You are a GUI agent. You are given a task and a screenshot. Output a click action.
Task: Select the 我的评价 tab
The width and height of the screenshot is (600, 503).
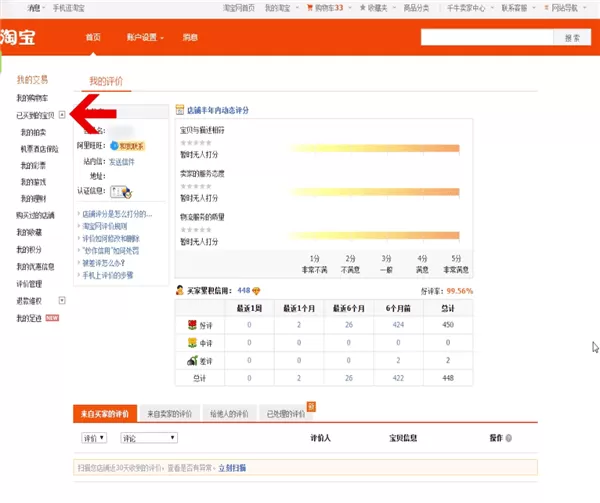point(106,81)
